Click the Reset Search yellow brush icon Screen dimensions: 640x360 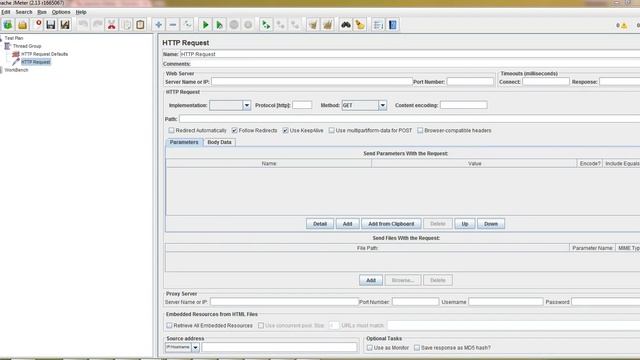[360, 25]
